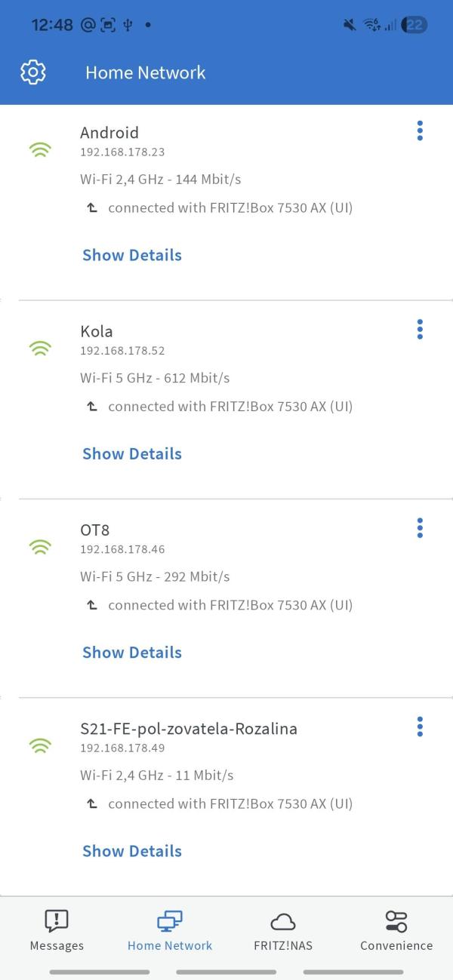The height and width of the screenshot is (980, 453).
Task: Tap Wi-Fi signal icon beside Android
Action: [40, 149]
